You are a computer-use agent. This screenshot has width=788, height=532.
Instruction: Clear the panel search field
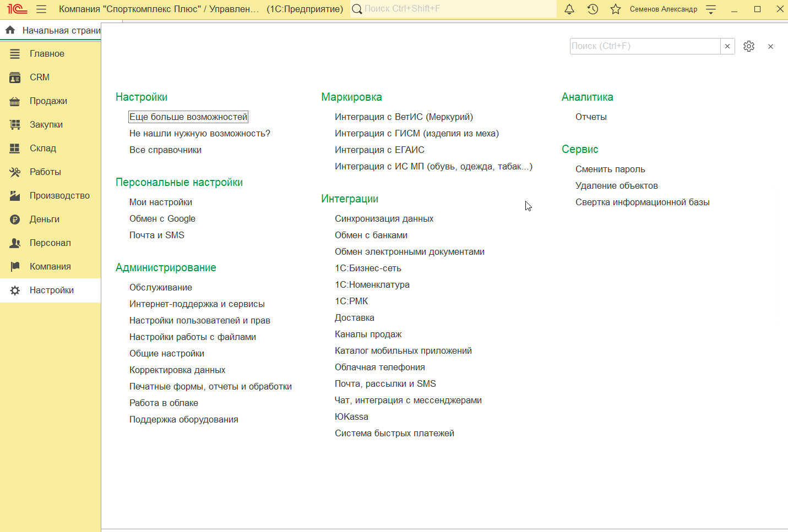[x=727, y=46]
